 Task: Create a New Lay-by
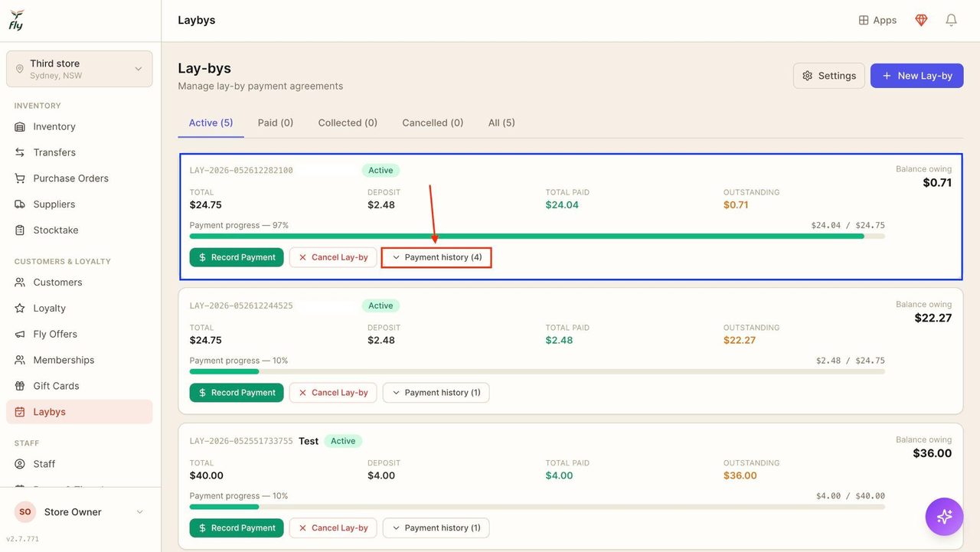(x=916, y=76)
